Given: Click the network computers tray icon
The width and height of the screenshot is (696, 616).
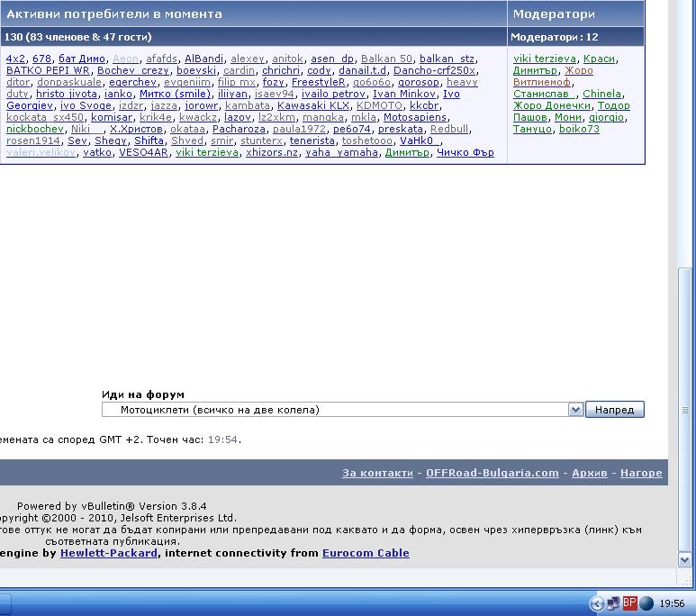Looking at the screenshot, I should point(613,603).
